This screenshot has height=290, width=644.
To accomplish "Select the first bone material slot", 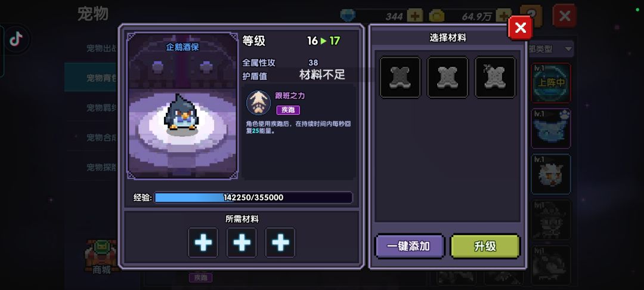I will point(400,77).
